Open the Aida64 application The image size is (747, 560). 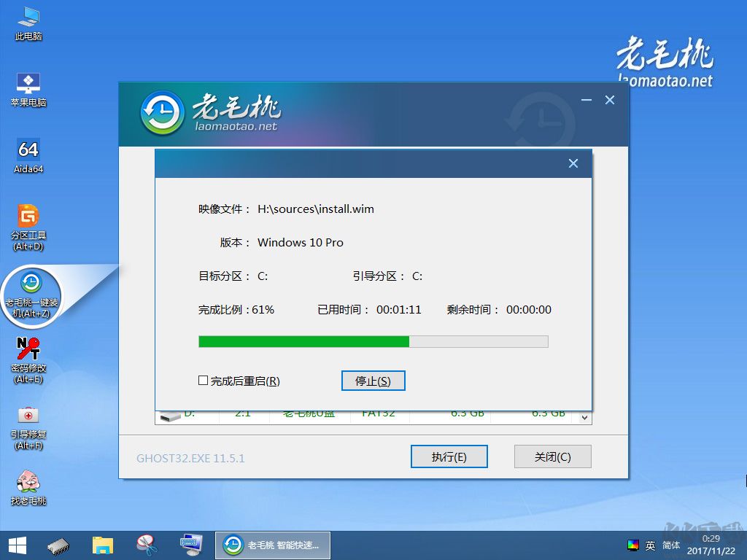28,153
